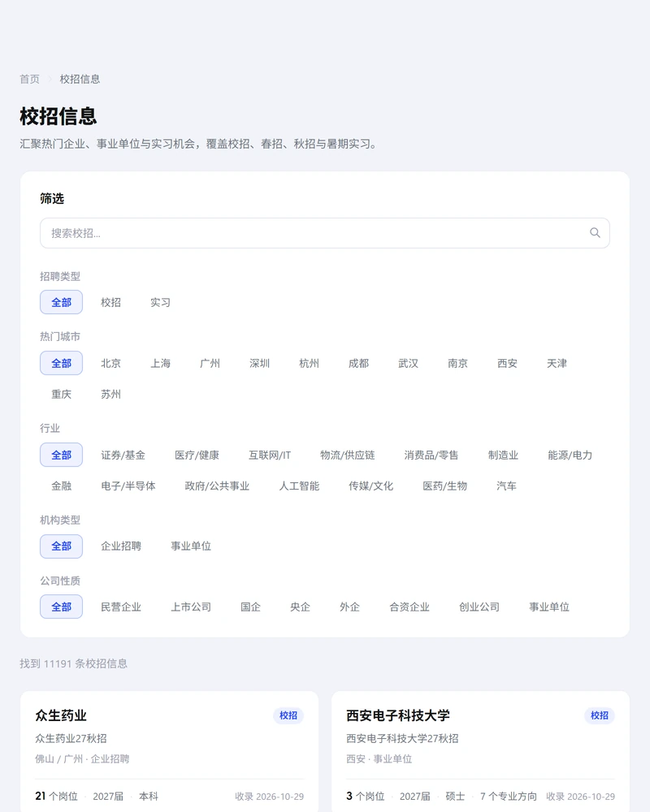Screen dimensions: 650x812
Task: Click 7 个专业方向 text
Action: coord(508,797)
